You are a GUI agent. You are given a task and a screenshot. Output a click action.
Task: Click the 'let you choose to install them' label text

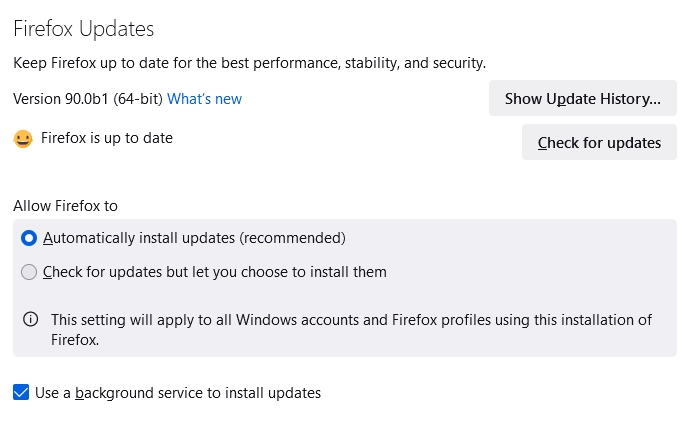(289, 272)
